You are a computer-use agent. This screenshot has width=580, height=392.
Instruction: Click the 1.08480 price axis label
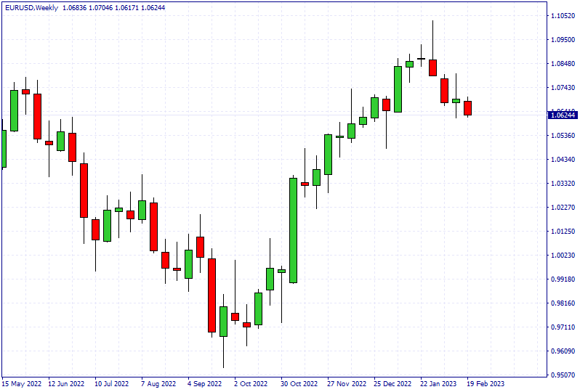coord(563,64)
